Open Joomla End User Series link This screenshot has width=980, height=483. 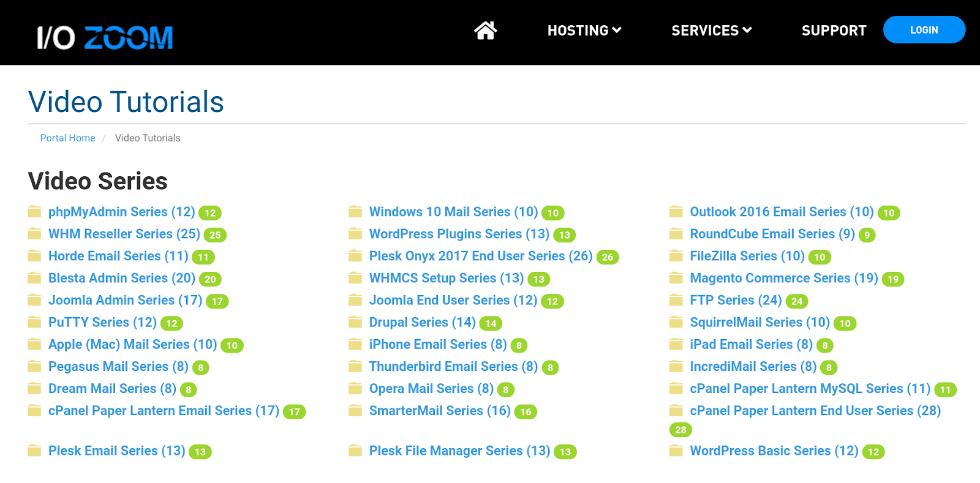453,300
